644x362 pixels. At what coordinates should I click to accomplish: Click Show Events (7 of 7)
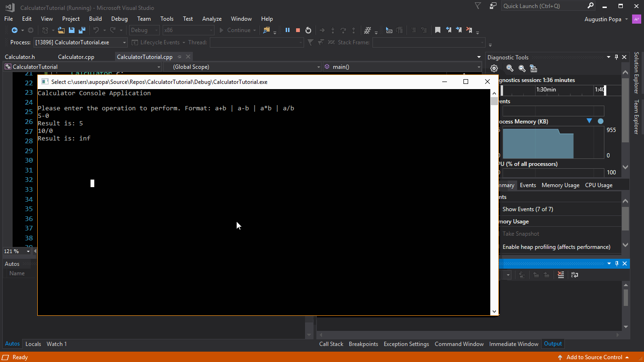pos(528,209)
